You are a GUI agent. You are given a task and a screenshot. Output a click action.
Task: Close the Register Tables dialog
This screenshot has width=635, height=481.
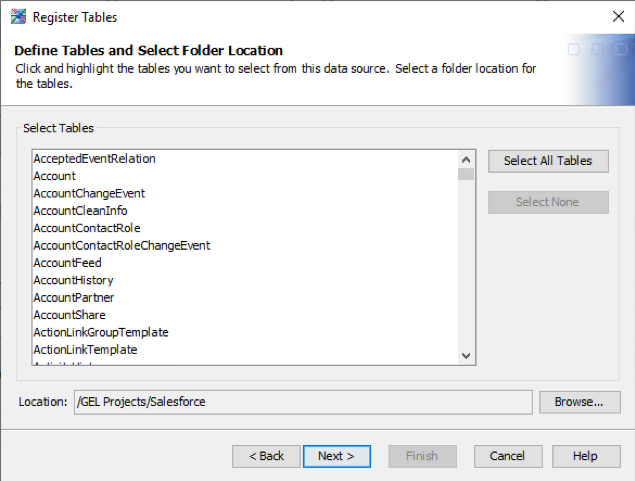tap(618, 16)
